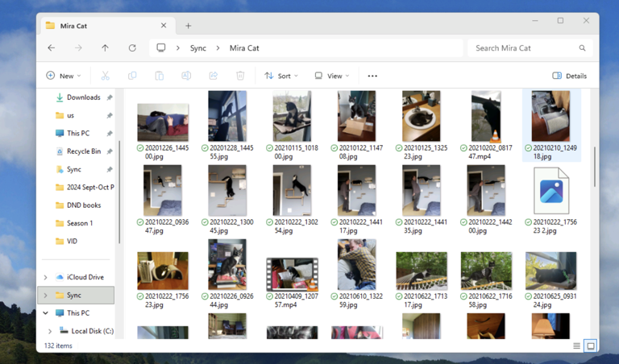Open the New dropdown menu
The image size is (619, 364).
click(x=64, y=76)
